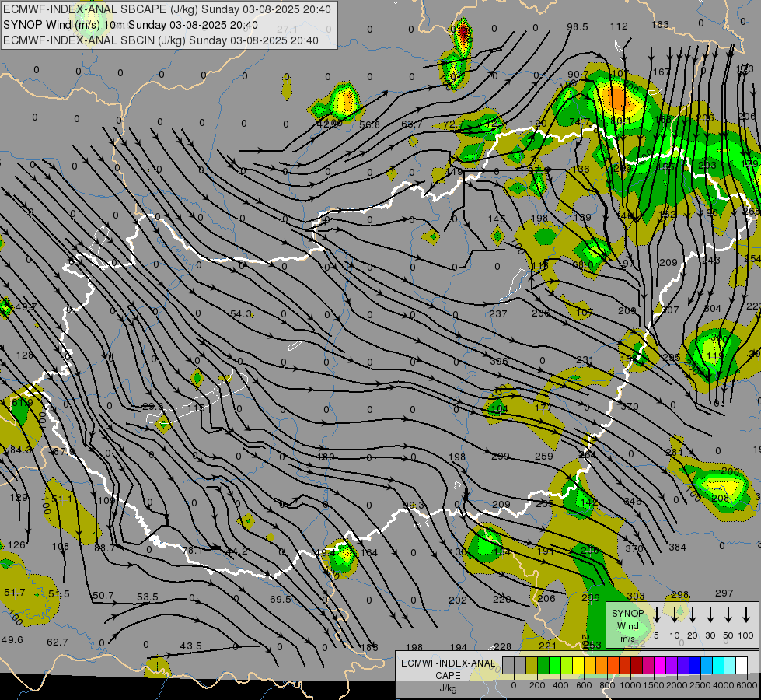Click the SBCAPE title line in header
This screenshot has height=700, width=761.
click(x=167, y=9)
